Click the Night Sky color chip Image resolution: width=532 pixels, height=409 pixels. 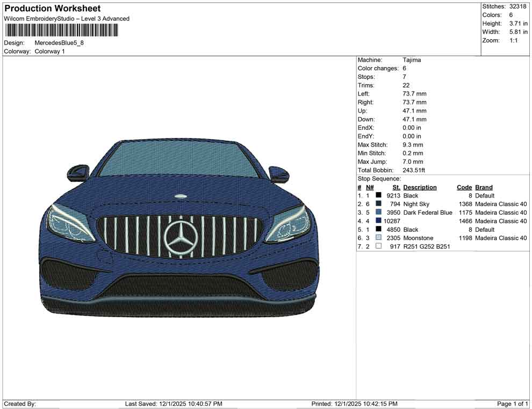pyautogui.click(x=379, y=204)
